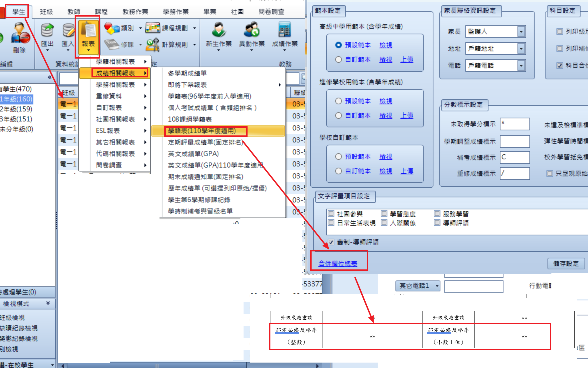This screenshot has height=368, width=588.
Task: Click the 類別 category shapes icon
Action: click(x=112, y=28)
